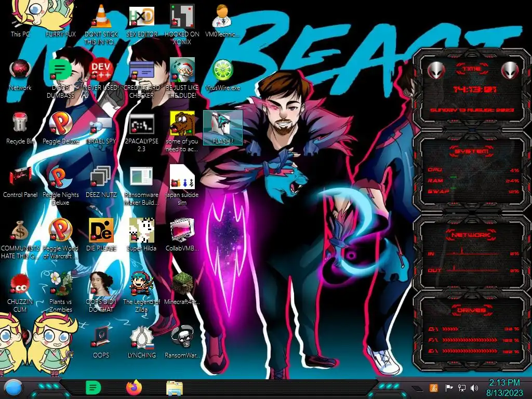Open the Control Panel icon

click(x=20, y=182)
